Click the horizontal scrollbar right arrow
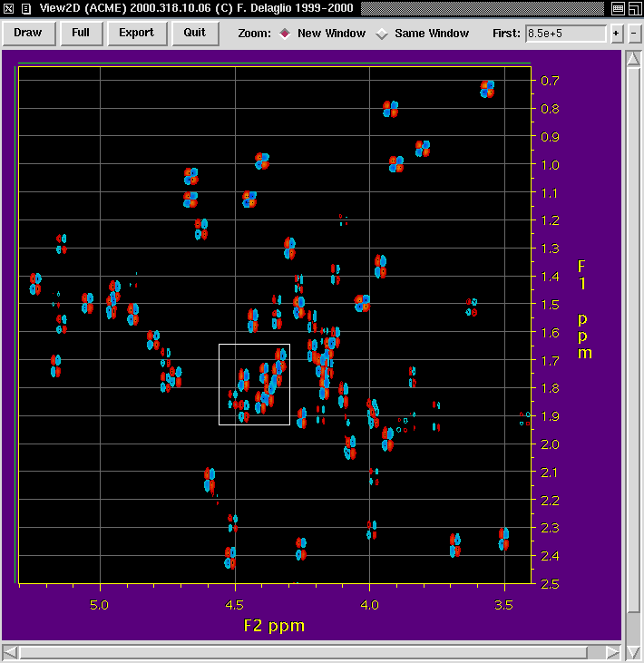The height and width of the screenshot is (663, 644). (614, 651)
